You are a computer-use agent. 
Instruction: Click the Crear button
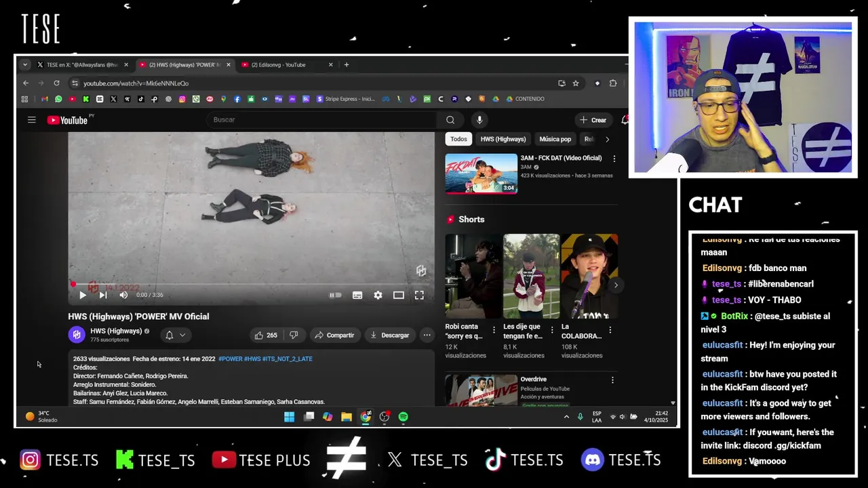(593, 120)
